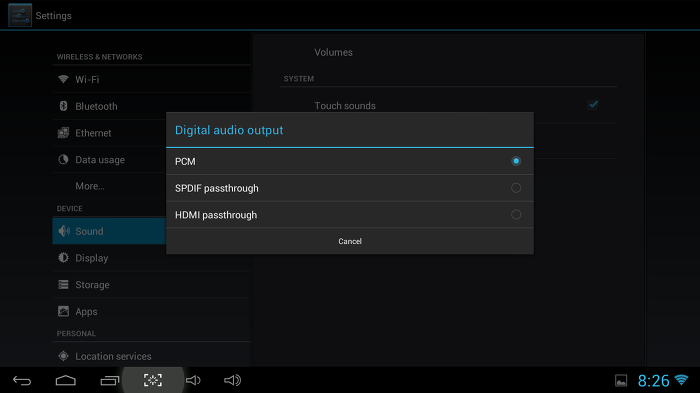Screen dimensions: 700x393
Task: Open the Recent apps button
Action: tap(109, 380)
